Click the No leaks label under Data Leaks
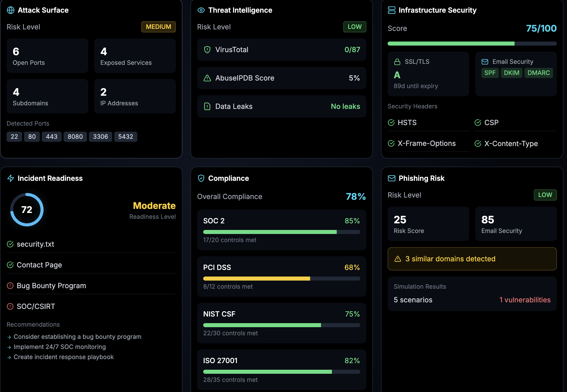Image resolution: width=567 pixels, height=392 pixels. [x=345, y=106]
